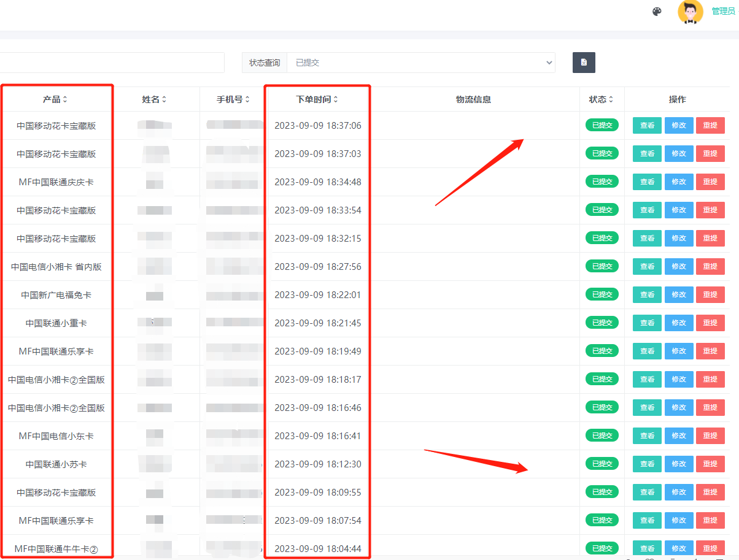Click 重提 for the 18:37:06 order
This screenshot has width=739, height=560.
point(710,126)
